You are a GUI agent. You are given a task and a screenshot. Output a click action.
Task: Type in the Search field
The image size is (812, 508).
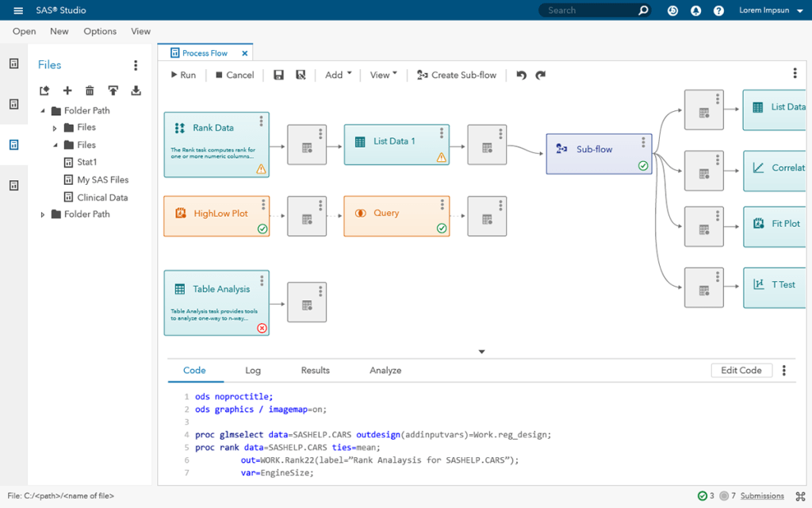tap(587, 10)
